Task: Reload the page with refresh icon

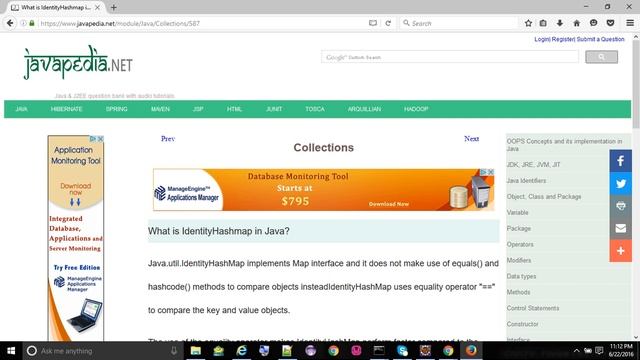Action: pyautogui.click(x=388, y=23)
